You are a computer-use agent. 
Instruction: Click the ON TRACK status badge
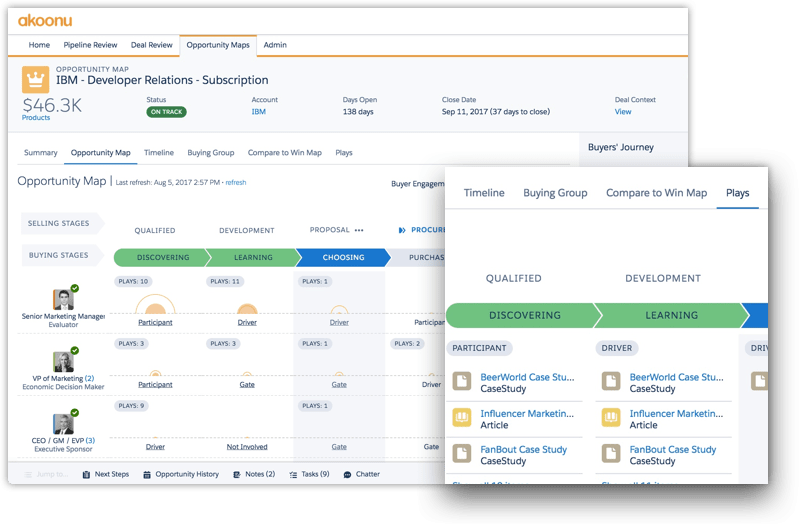coord(167,112)
